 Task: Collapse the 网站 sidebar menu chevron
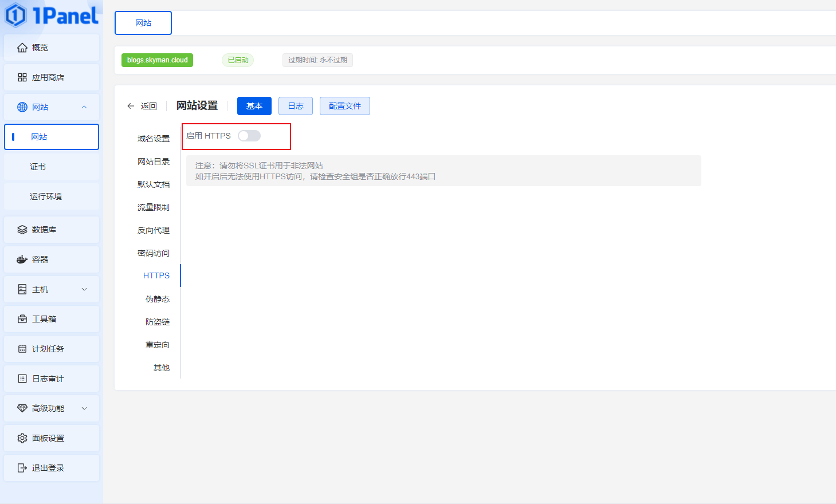click(84, 107)
